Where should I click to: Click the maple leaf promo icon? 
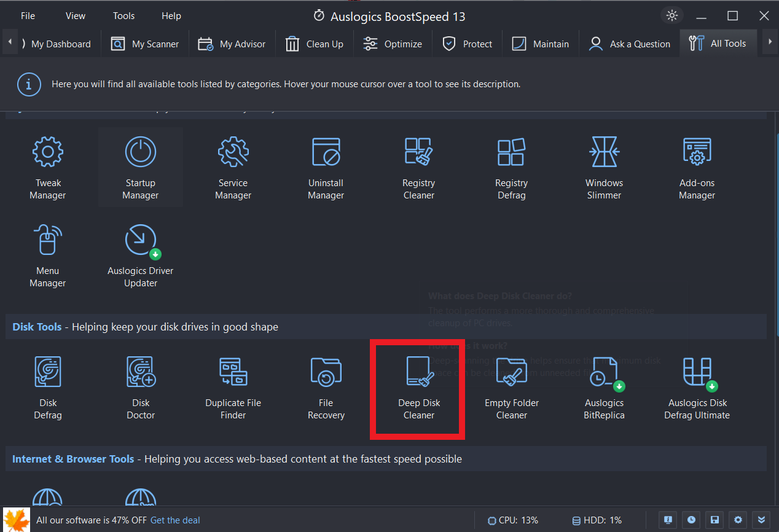16,520
